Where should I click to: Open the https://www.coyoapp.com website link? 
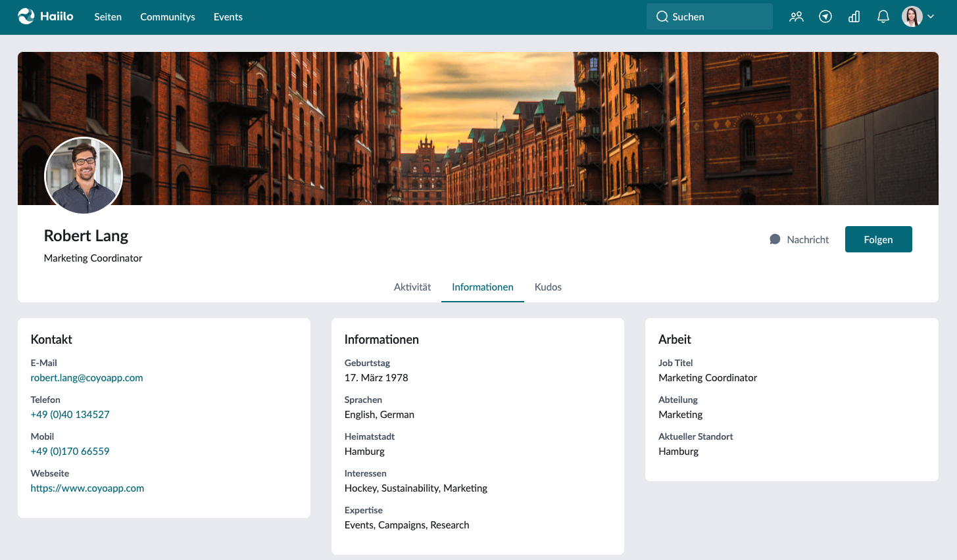(87, 488)
